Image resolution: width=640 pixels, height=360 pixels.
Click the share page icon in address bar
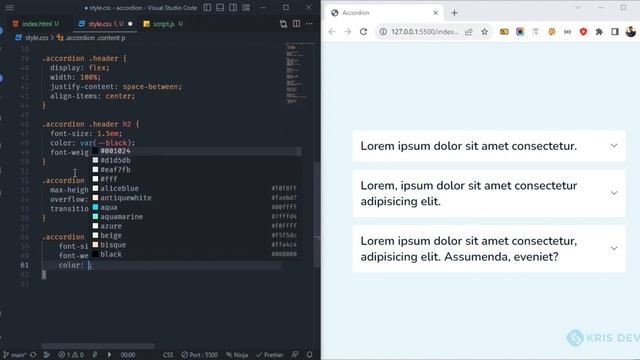coord(469,32)
